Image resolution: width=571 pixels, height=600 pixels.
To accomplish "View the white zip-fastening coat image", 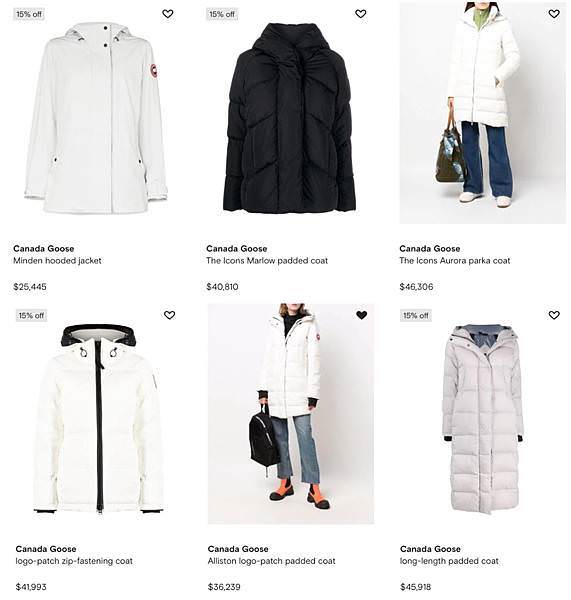I will click(x=98, y=418).
